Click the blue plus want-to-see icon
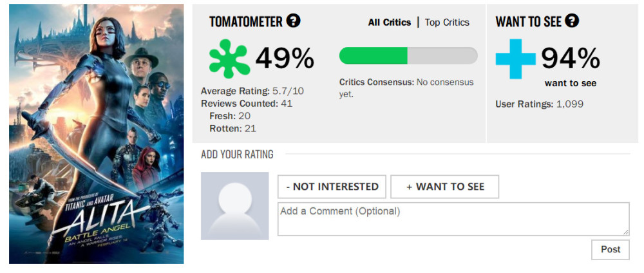This screenshot has height=273, width=644. (515, 58)
